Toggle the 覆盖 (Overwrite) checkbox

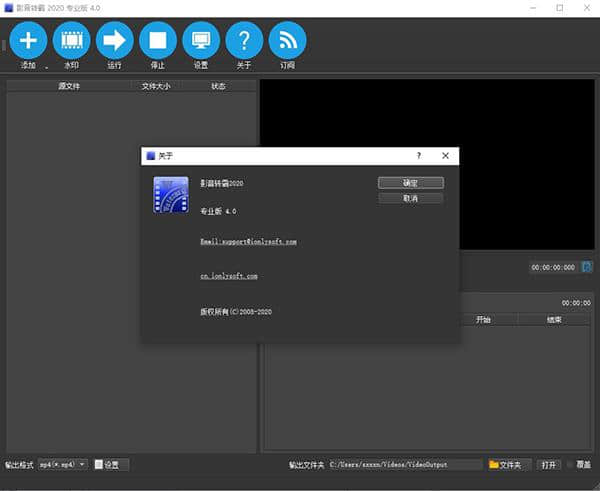point(571,465)
